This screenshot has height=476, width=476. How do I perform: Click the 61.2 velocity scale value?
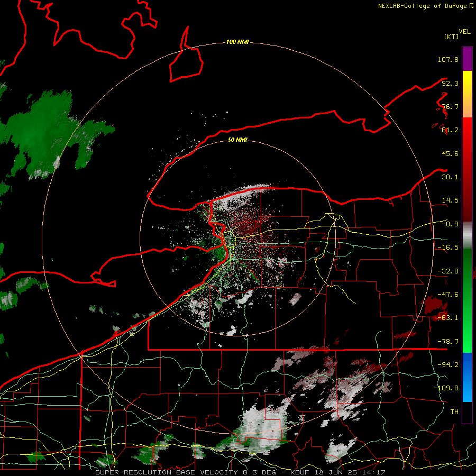point(450,130)
